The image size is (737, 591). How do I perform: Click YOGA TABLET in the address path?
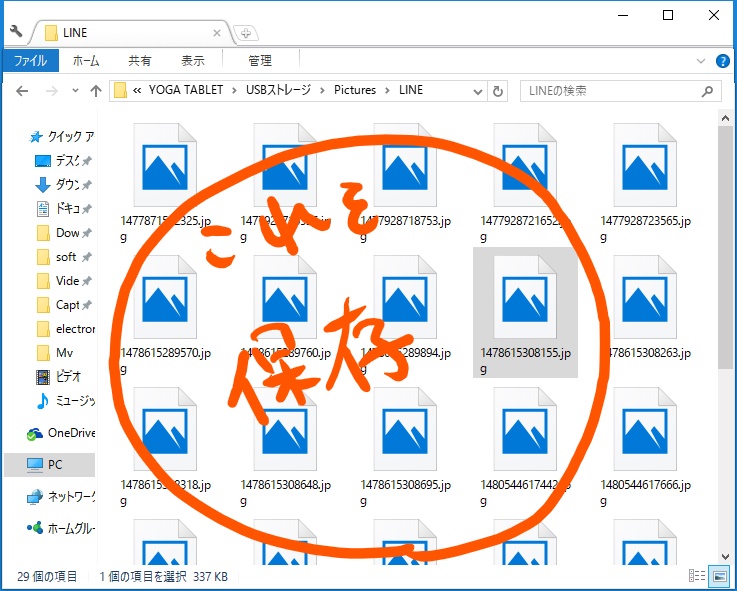[186, 90]
